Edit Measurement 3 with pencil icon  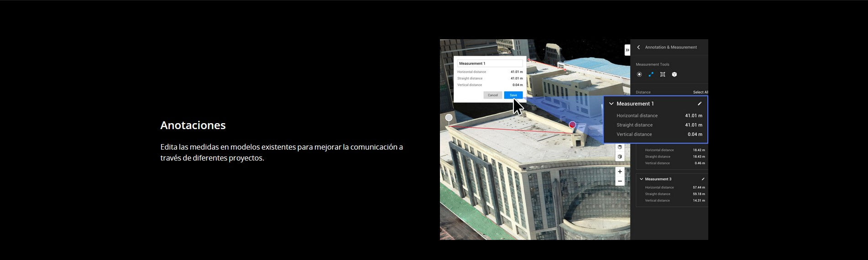click(703, 179)
